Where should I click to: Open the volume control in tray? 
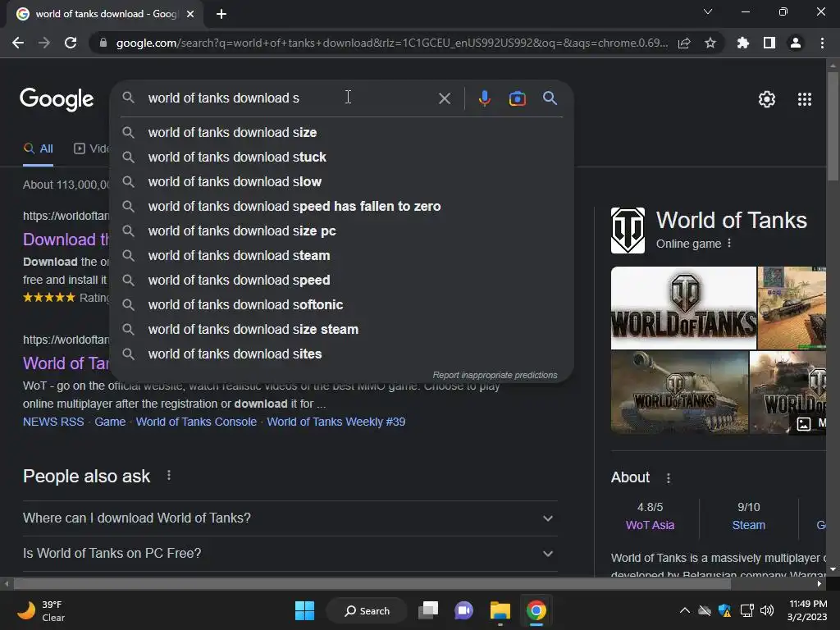[767, 610]
